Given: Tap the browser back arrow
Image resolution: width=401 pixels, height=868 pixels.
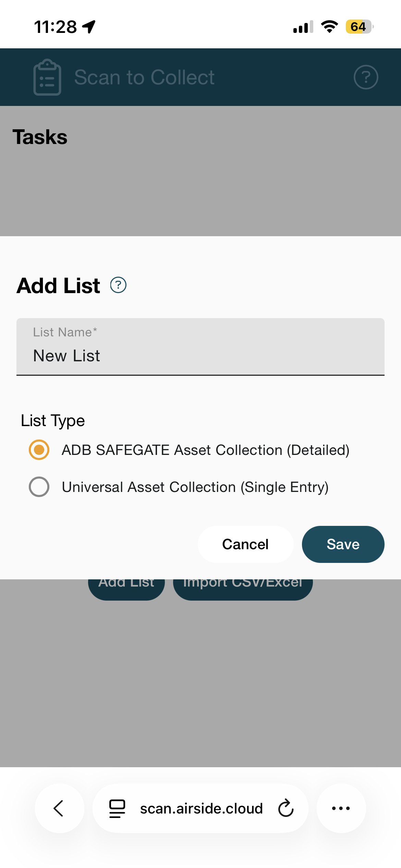Looking at the screenshot, I should tap(59, 808).
